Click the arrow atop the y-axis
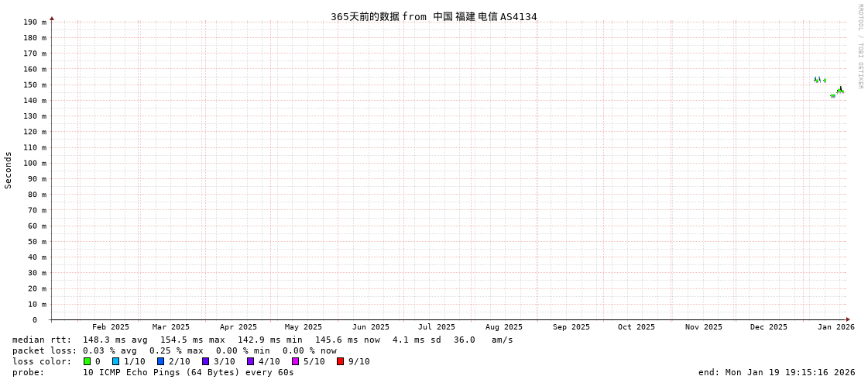The width and height of the screenshot is (868, 383). tap(52, 18)
